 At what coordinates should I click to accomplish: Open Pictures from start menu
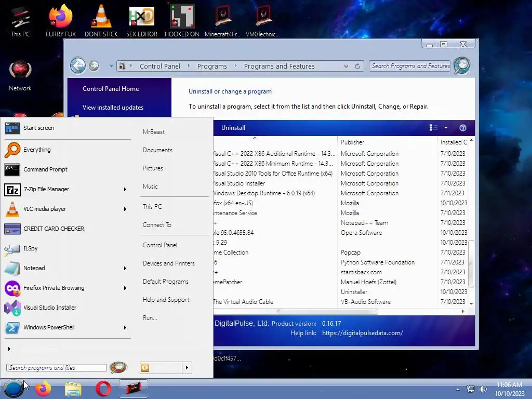[x=153, y=168]
